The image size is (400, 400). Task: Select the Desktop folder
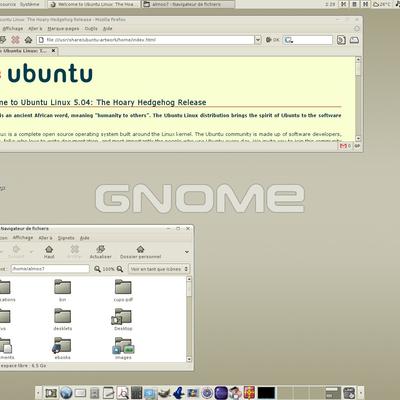tap(123, 319)
